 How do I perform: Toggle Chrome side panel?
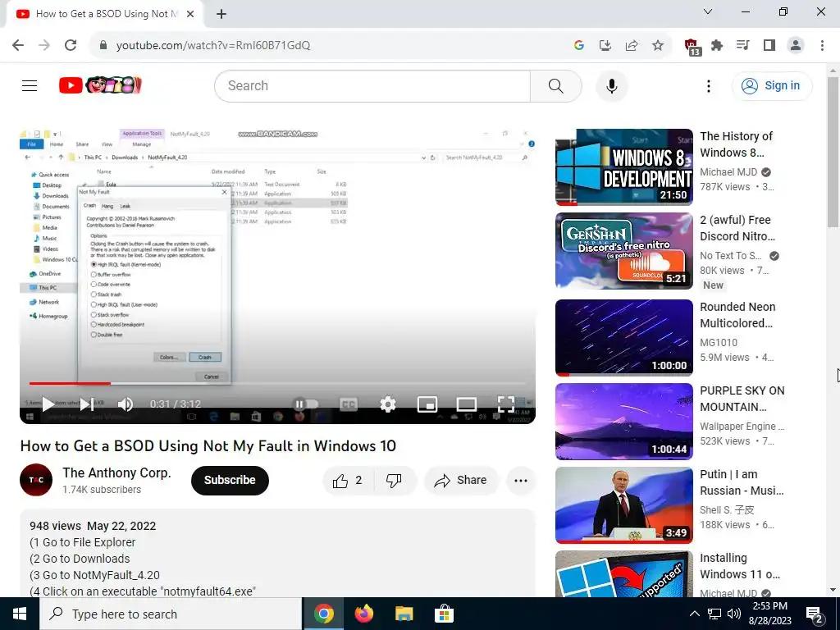coord(769,45)
